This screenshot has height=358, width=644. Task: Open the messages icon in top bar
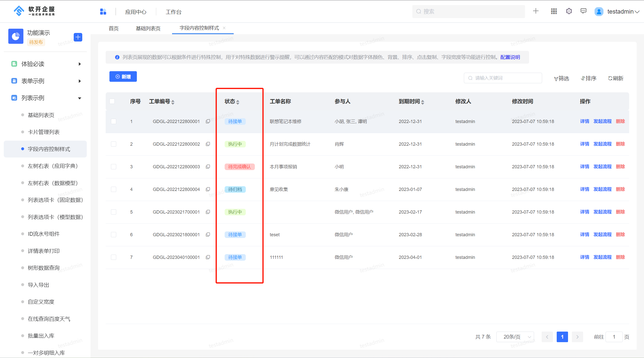click(583, 11)
